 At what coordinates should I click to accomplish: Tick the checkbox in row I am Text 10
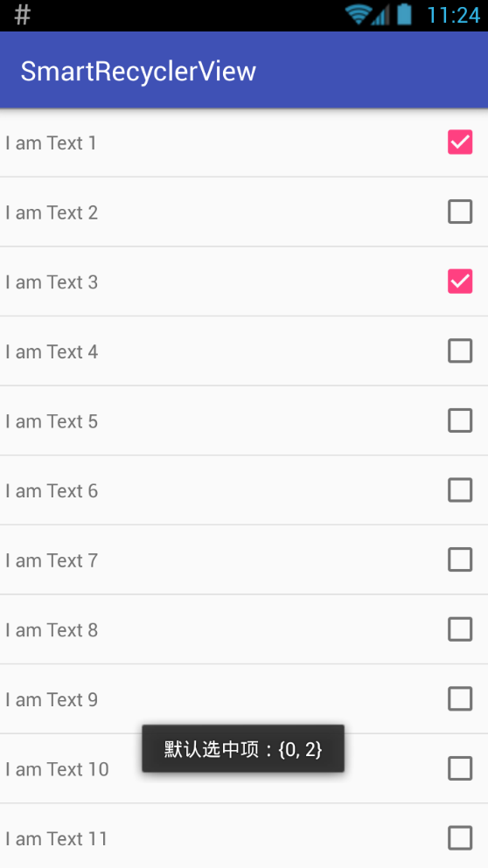[460, 769]
